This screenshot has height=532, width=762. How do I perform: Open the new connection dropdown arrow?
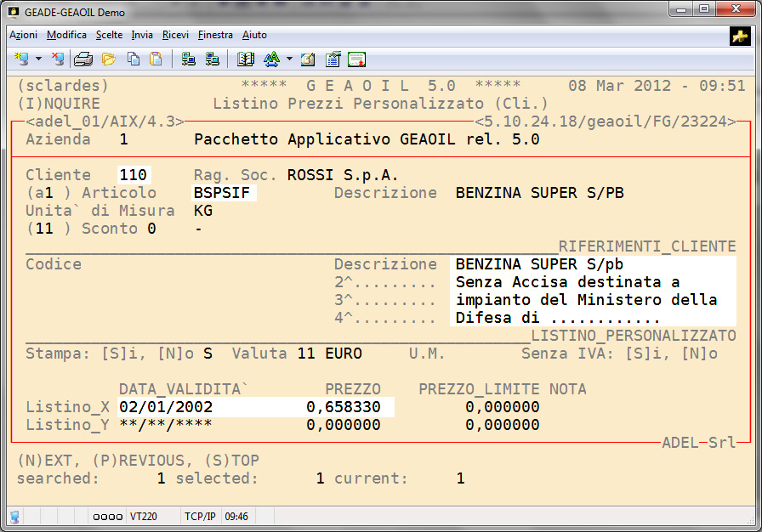[x=38, y=59]
